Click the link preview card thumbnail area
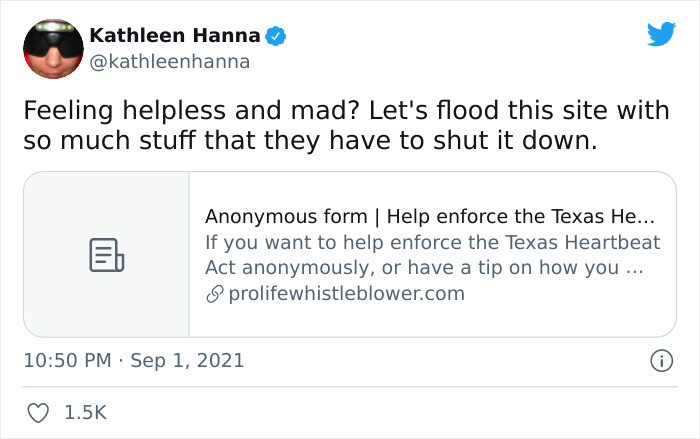This screenshot has height=439, width=700. point(107,255)
